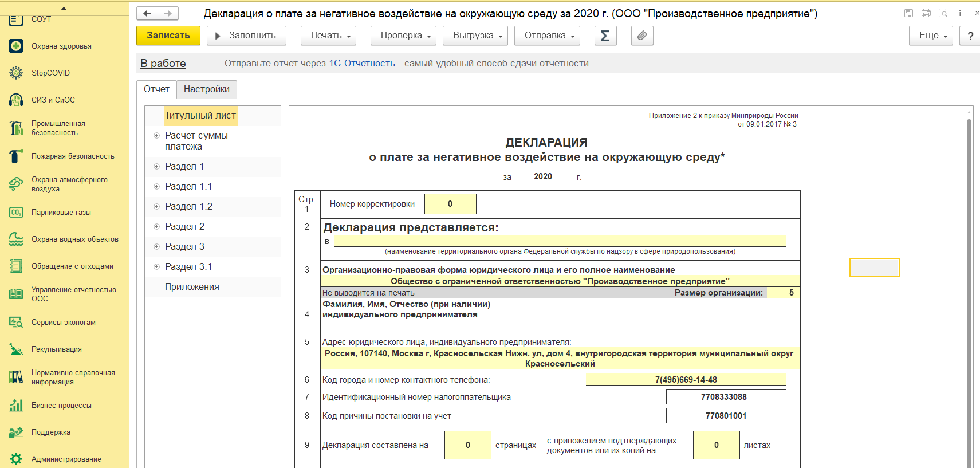Viewport: 980px width, 468px height.
Task: Open the Бизнес-процессы chart icon
Action: (x=16, y=405)
